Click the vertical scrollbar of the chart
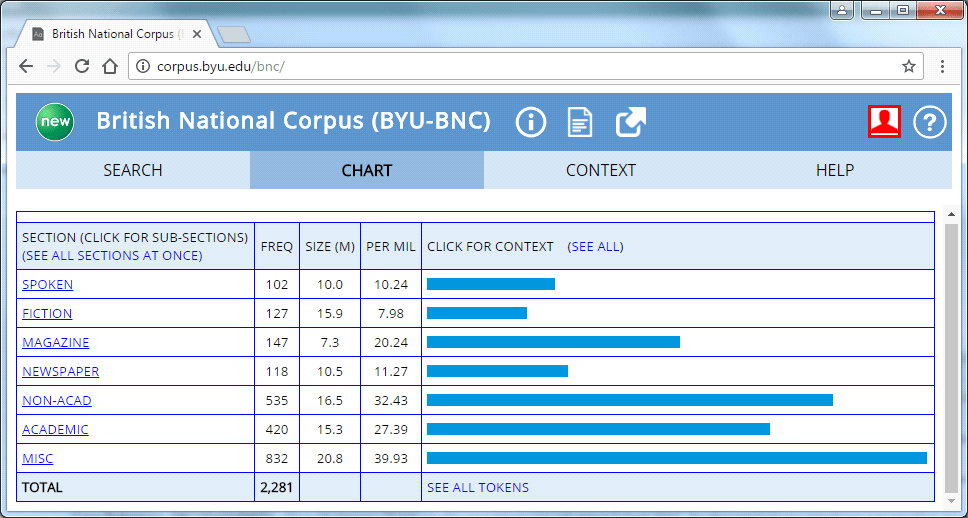Image resolution: width=968 pixels, height=518 pixels. [950, 360]
